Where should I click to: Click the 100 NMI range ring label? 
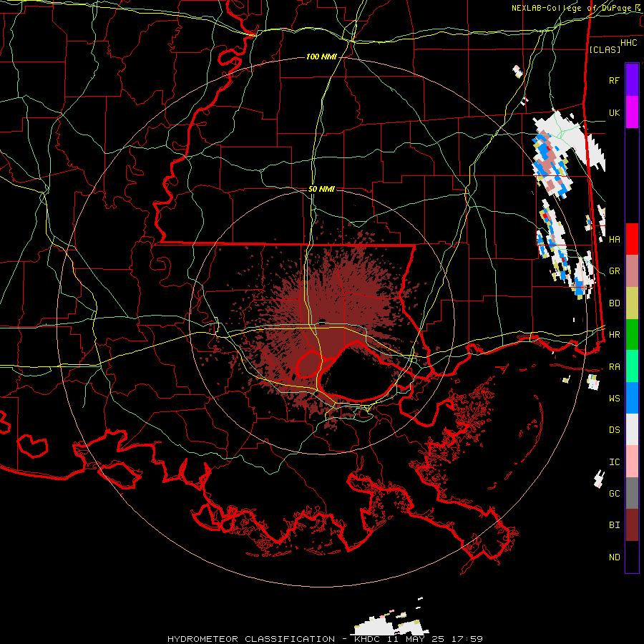pyautogui.click(x=321, y=57)
